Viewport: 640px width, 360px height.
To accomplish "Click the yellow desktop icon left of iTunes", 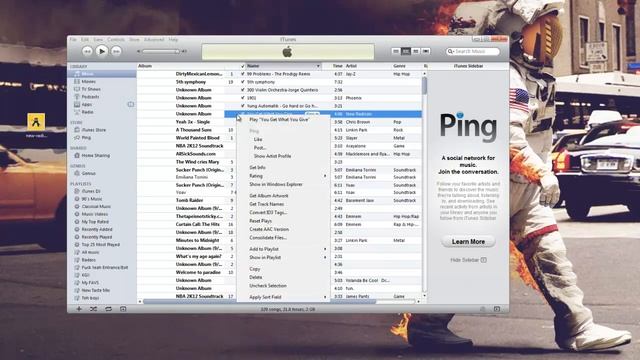I will pyautogui.click(x=36, y=122).
